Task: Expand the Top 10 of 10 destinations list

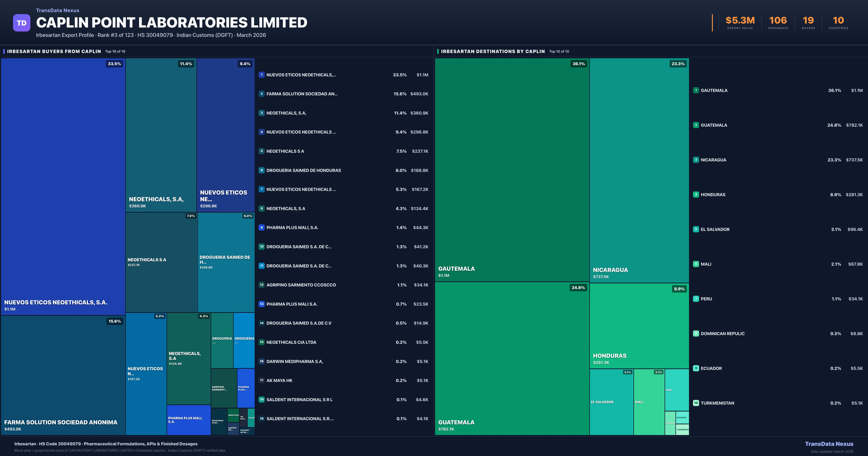Action: pyautogui.click(x=558, y=51)
